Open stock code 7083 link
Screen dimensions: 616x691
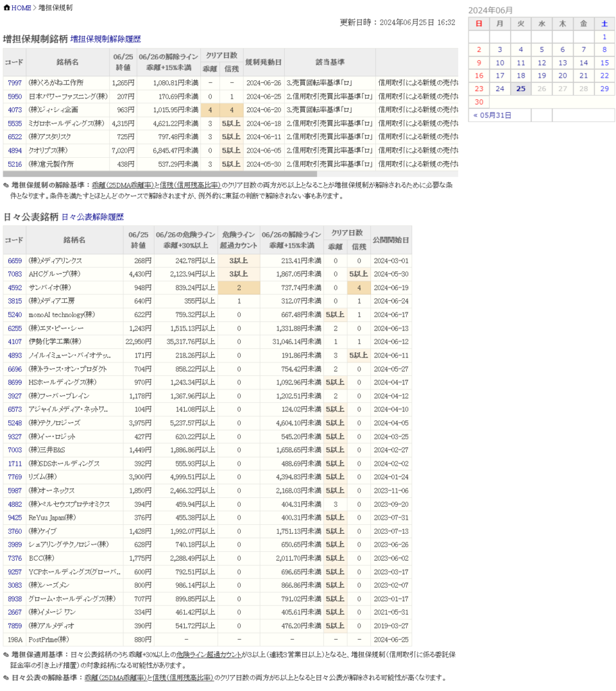[15, 274]
